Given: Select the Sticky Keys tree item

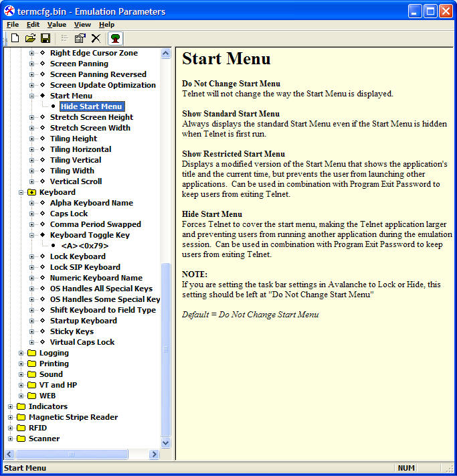Looking at the screenshot, I should point(72,331).
